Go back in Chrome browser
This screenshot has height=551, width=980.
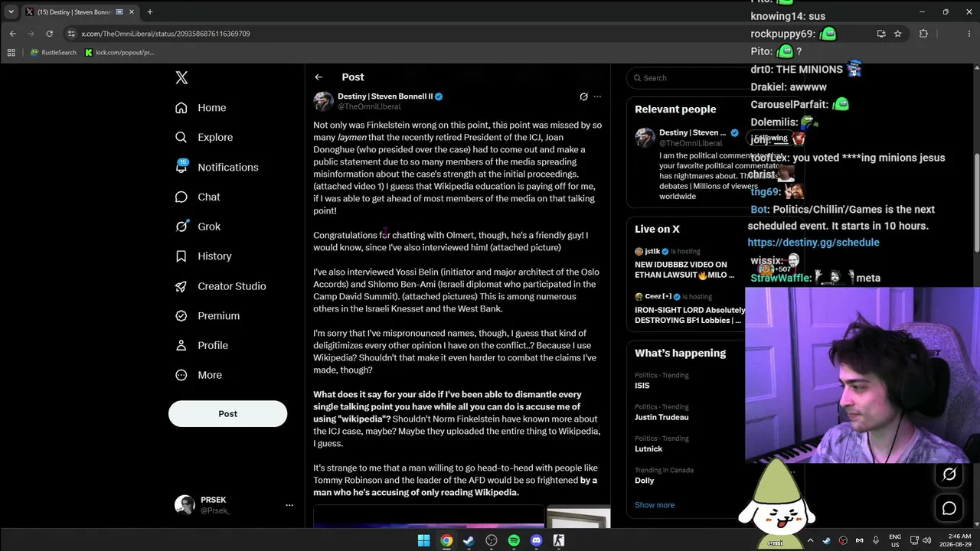click(12, 34)
